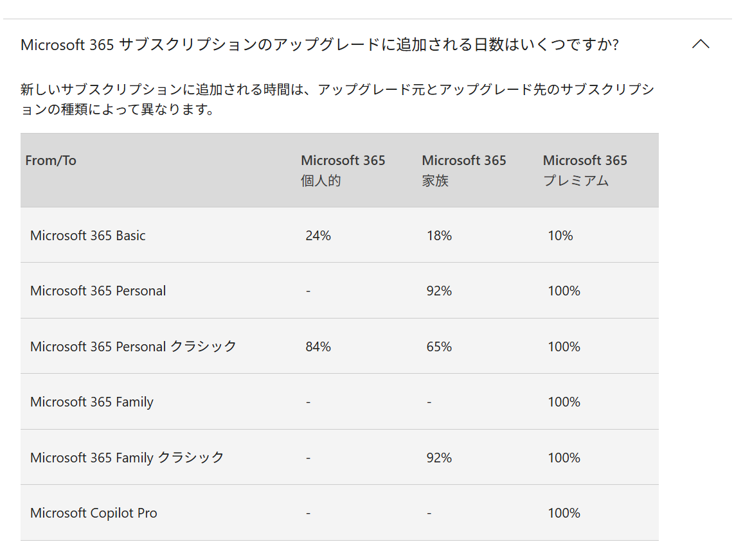Viewport: 743px width, 560px height.
Task: Click Microsoft 365 Personal クラシック row label
Action: [x=133, y=347]
